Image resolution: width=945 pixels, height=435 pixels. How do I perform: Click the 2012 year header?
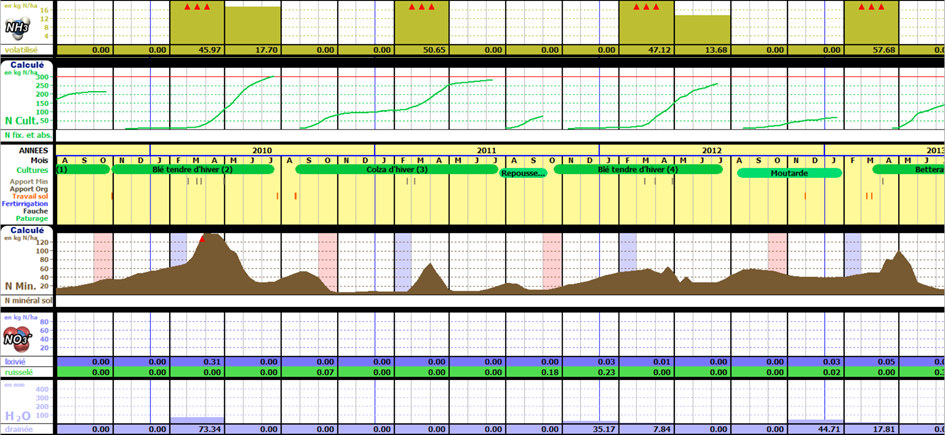tap(712, 150)
